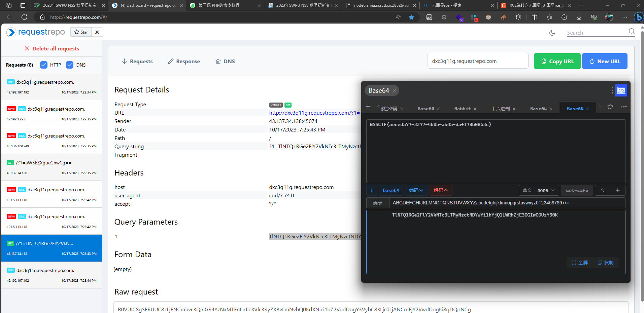Switch to browser tab 无回显rce - 搜索
This screenshot has height=313, width=644.
coord(458,5)
